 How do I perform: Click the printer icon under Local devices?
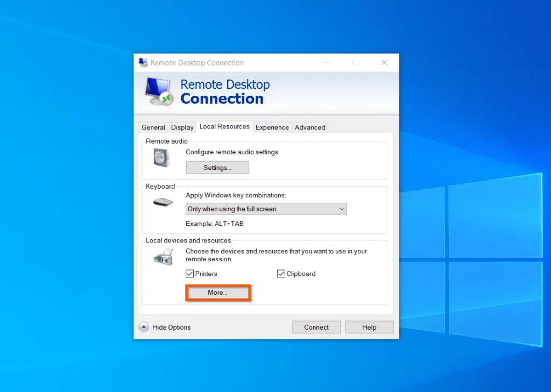click(163, 257)
